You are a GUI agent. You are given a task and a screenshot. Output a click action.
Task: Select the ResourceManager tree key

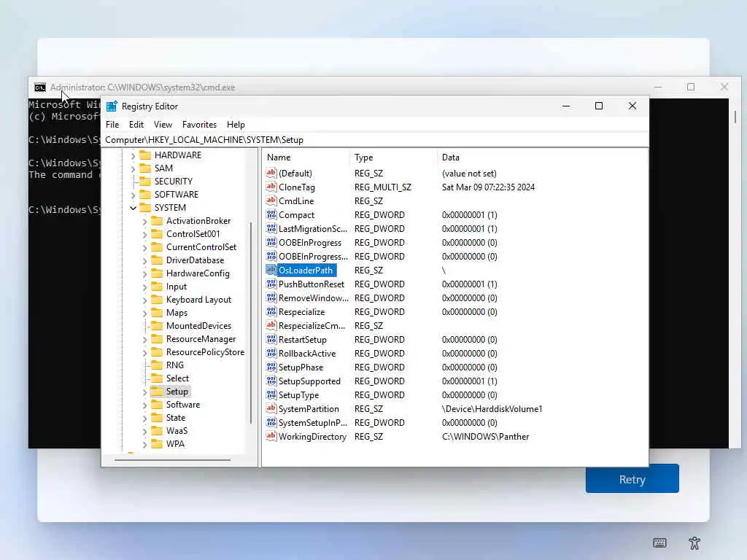pyautogui.click(x=201, y=339)
